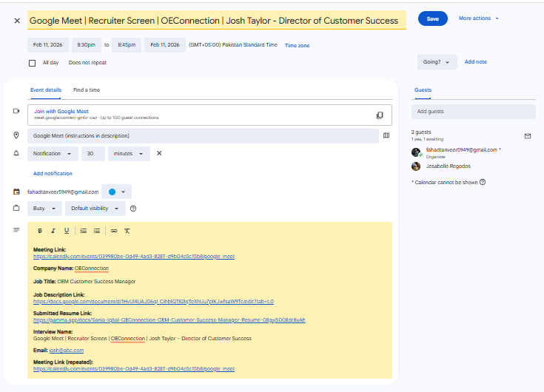The height and width of the screenshot is (392, 544).
Task: Click Time zone link
Action: coord(297,45)
